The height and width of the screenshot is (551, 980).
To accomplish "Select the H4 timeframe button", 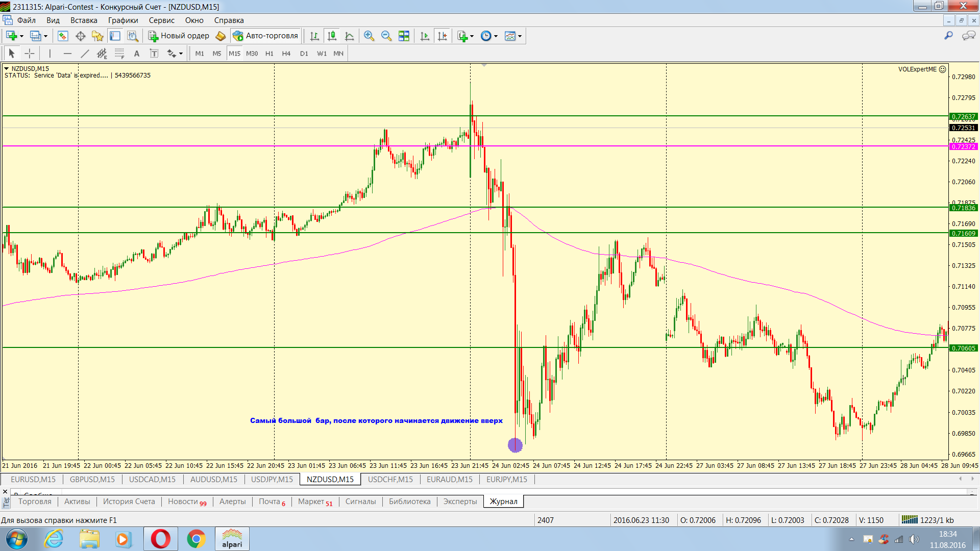I will click(x=286, y=53).
